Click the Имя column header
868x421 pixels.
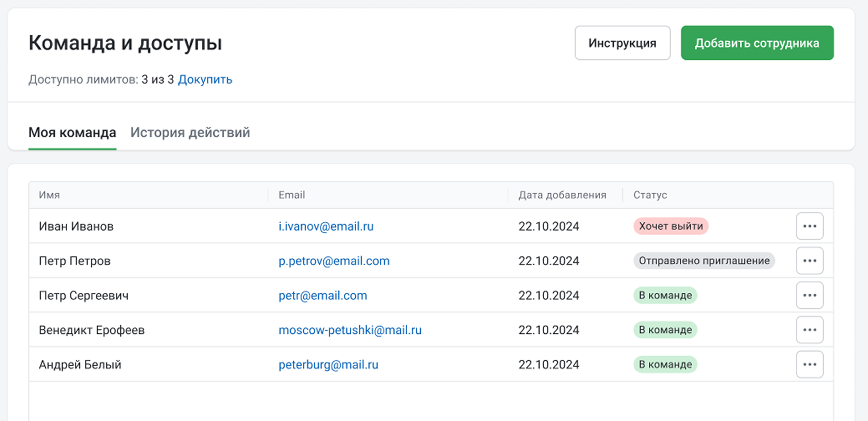(x=49, y=195)
